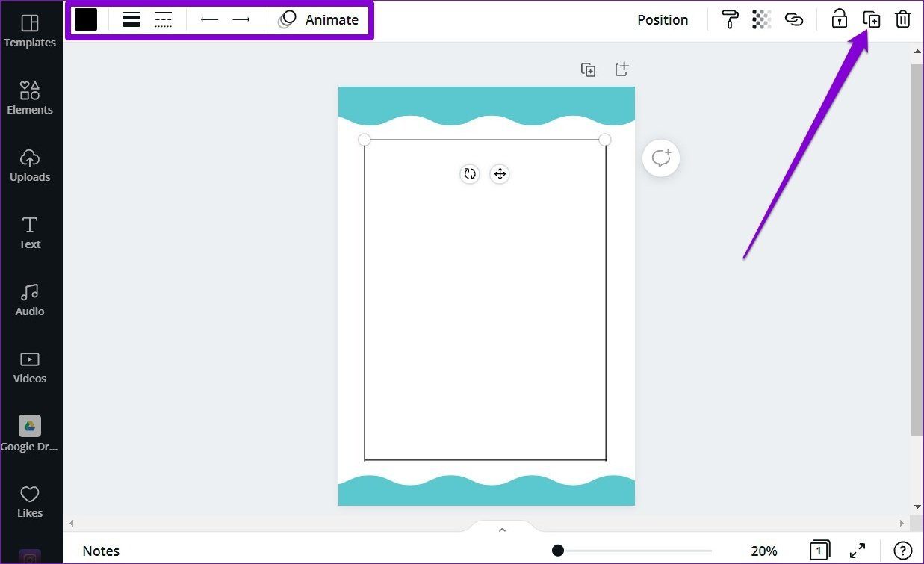Open the line weight options
This screenshot has width=924, height=564.
tap(131, 19)
